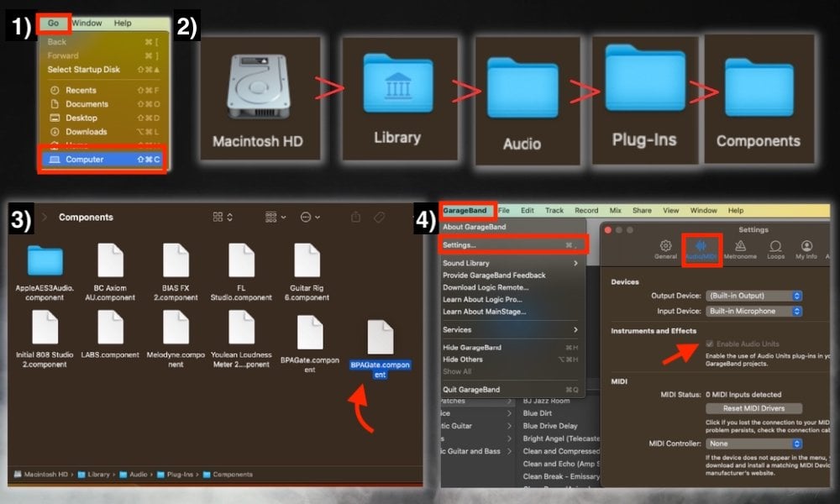Image resolution: width=840 pixels, height=504 pixels.
Task: Click Macintosh HD in the path bar
Action: click(x=41, y=474)
